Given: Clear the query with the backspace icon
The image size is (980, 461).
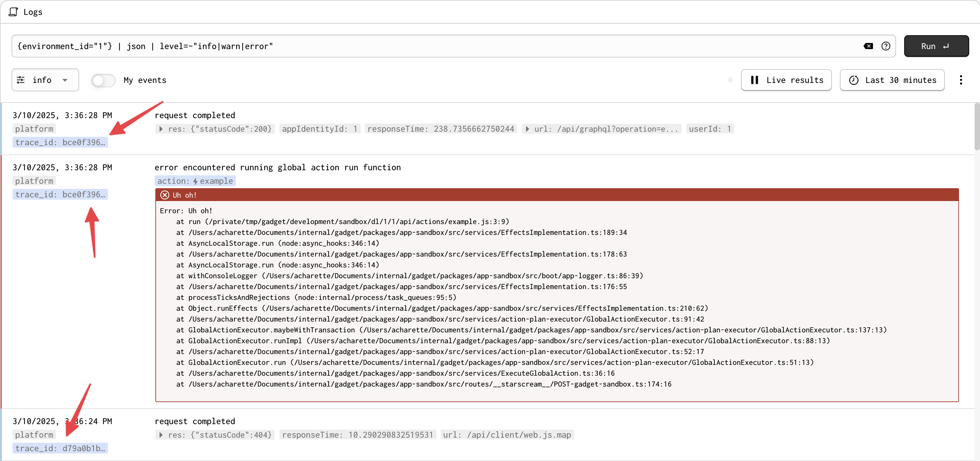Looking at the screenshot, I should [868, 46].
